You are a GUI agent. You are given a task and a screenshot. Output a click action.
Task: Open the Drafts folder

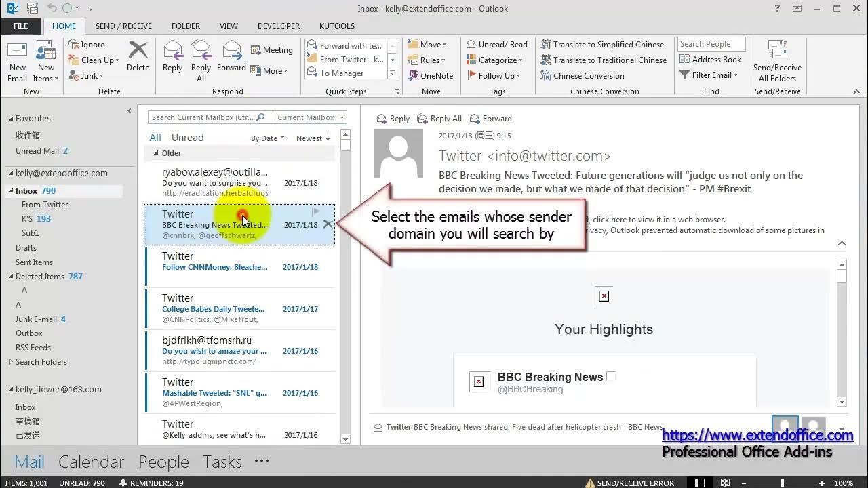(26, 248)
